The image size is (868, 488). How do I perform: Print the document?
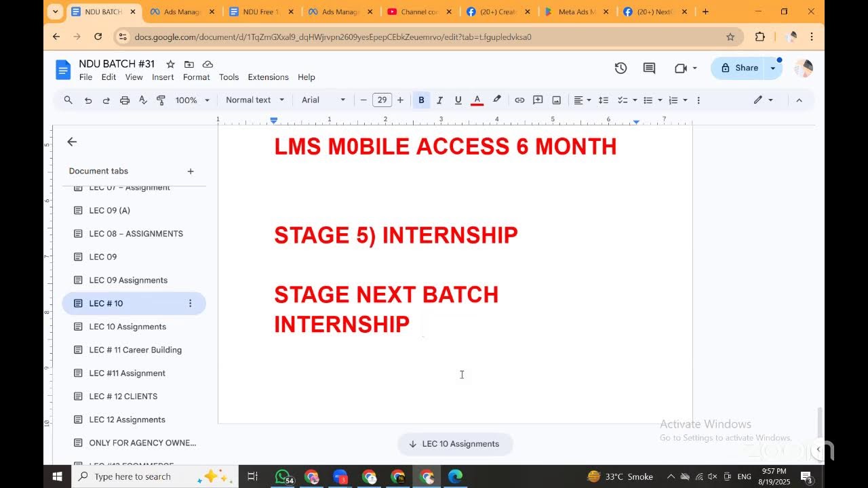125,100
